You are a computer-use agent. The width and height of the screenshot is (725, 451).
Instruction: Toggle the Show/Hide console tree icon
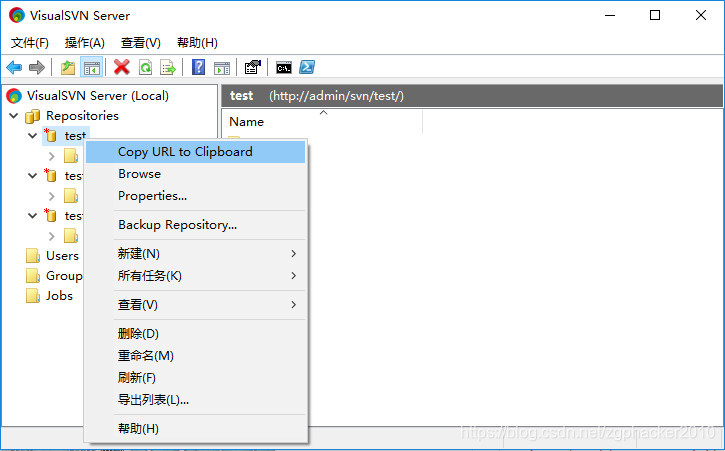coord(91,68)
